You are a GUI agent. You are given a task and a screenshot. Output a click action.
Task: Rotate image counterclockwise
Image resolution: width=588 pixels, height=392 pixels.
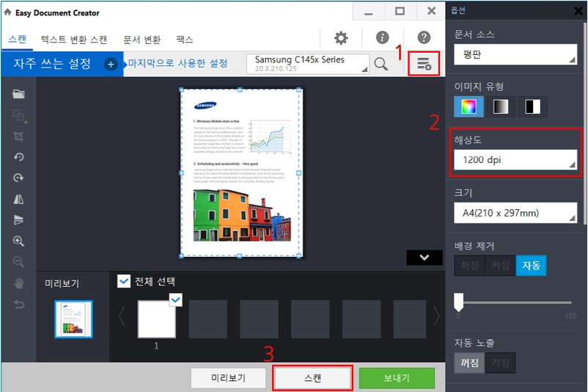[18, 156]
